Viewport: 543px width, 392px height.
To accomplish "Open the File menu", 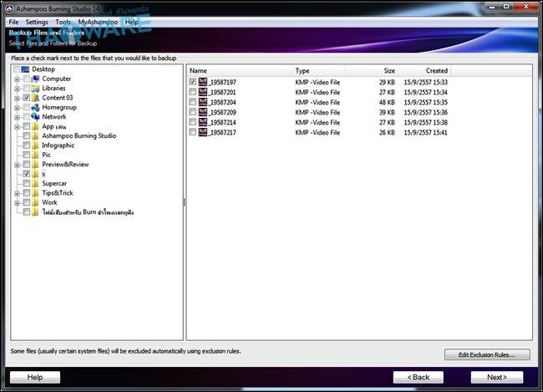I will (13, 23).
